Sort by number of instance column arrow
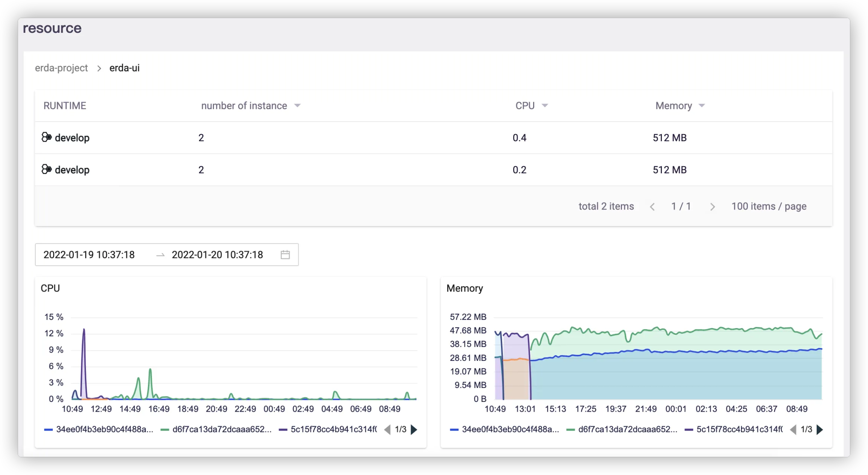 coord(297,105)
